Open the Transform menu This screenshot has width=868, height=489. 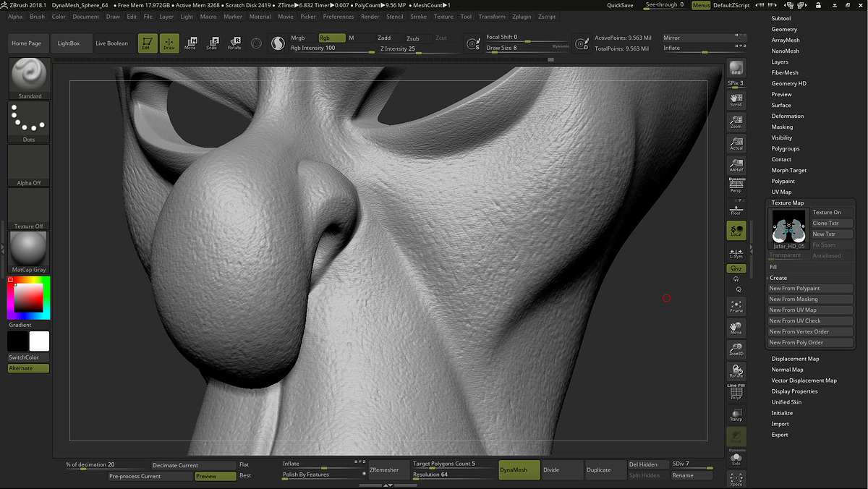492,17
